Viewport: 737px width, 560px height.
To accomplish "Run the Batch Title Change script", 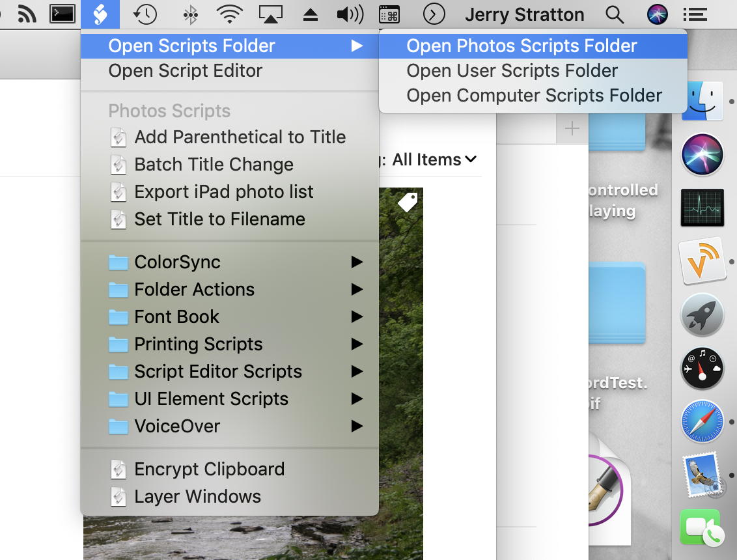I will (x=214, y=164).
